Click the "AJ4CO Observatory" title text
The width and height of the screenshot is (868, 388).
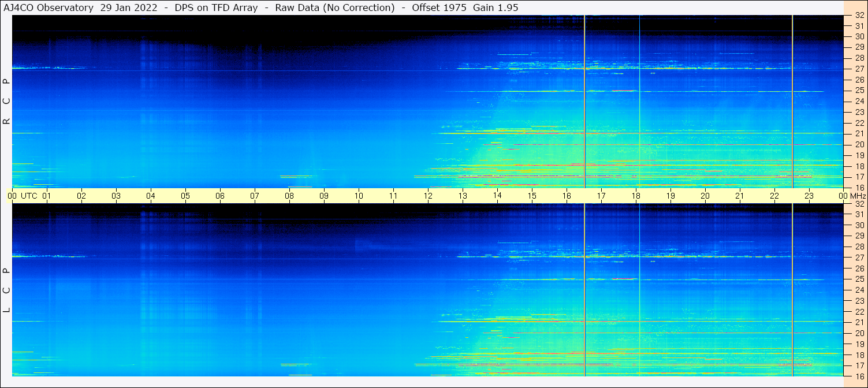click(x=49, y=8)
